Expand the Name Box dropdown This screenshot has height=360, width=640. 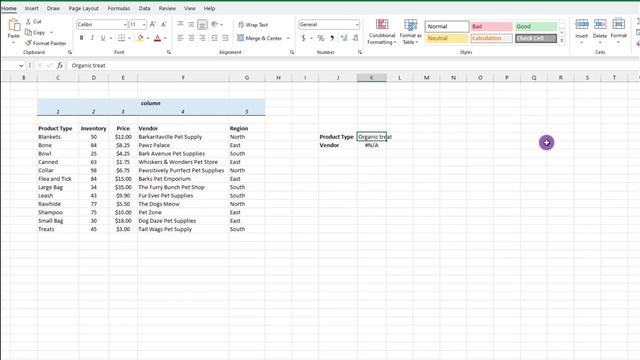(21, 65)
